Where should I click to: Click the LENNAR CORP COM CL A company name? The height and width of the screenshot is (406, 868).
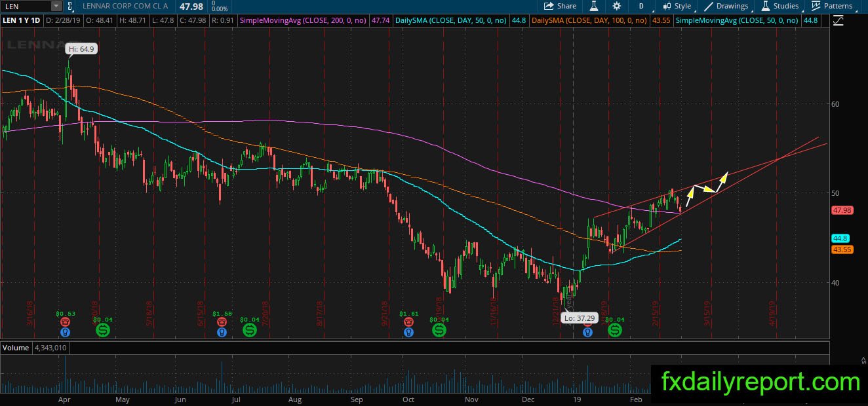pos(125,6)
